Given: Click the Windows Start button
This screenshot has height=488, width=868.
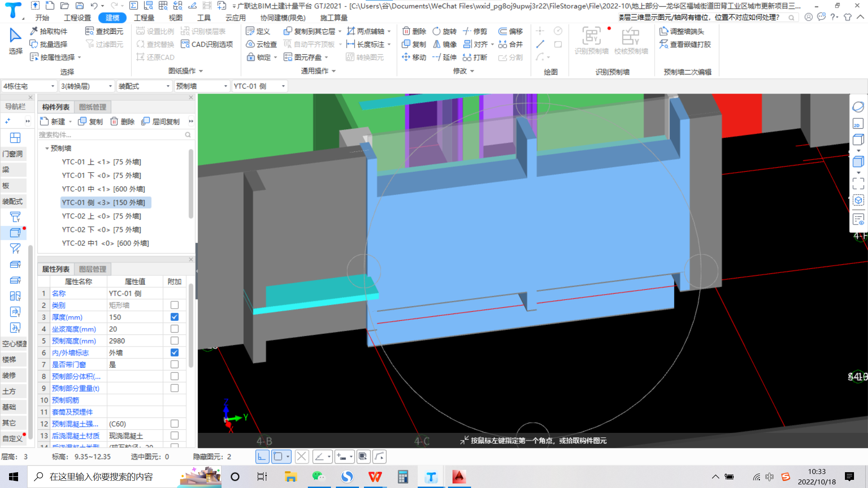Looking at the screenshot, I should (x=14, y=477).
